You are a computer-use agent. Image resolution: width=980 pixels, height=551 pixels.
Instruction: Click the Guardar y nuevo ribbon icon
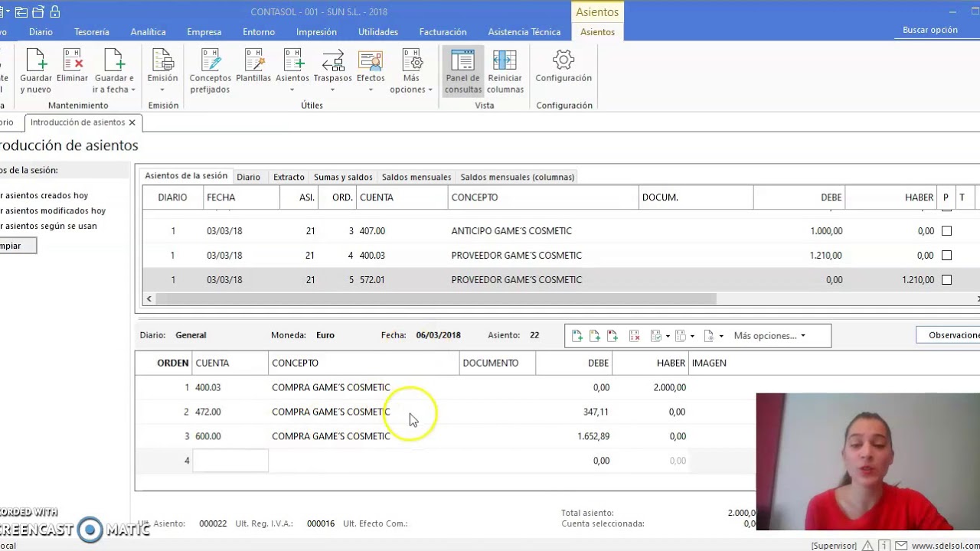tap(36, 70)
